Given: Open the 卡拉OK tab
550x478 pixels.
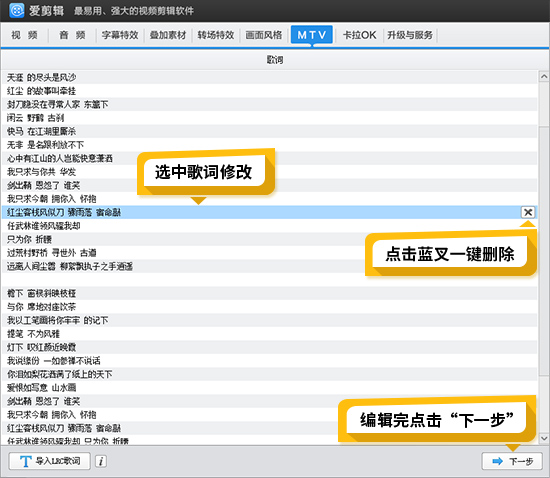Looking at the screenshot, I should coord(359,35).
